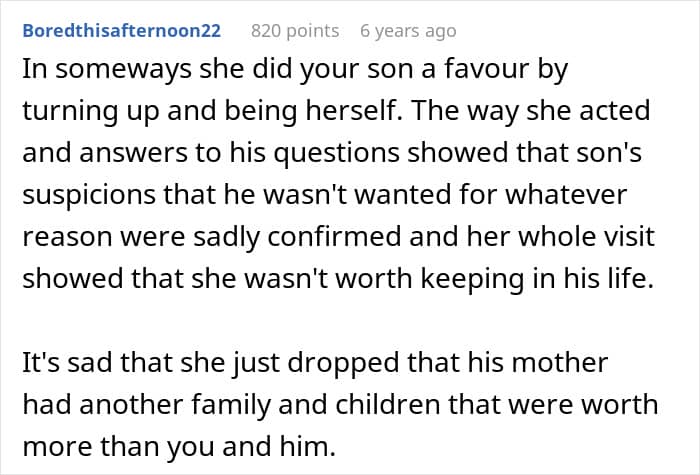This screenshot has height=475, width=700.
Task: Click the 820 points score label
Action: [295, 31]
